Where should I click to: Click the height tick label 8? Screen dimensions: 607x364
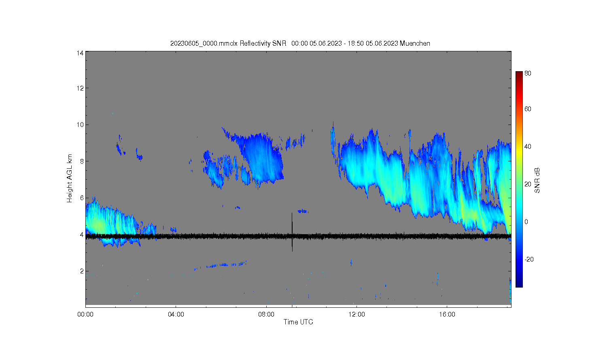[82, 161]
